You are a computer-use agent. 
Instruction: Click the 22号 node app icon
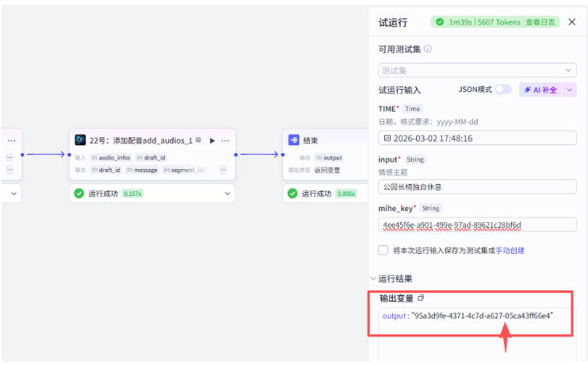(x=80, y=140)
